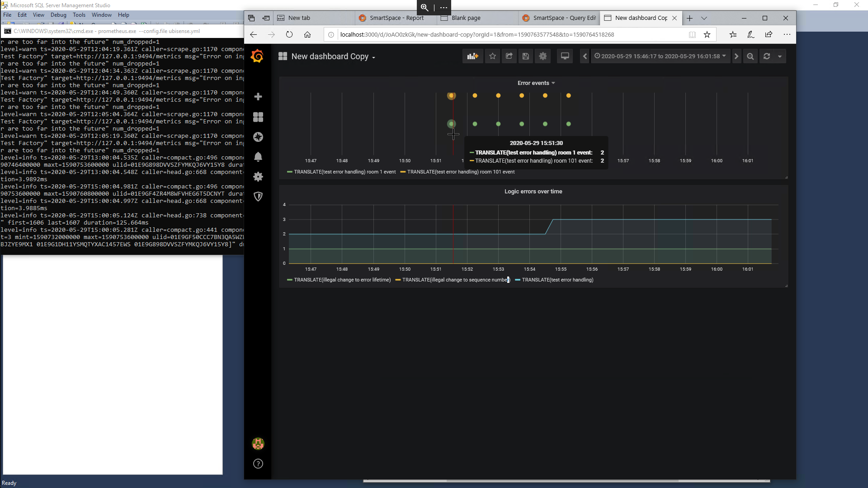Open the Grafana home logo
The width and height of the screenshot is (868, 488).
[257, 56]
